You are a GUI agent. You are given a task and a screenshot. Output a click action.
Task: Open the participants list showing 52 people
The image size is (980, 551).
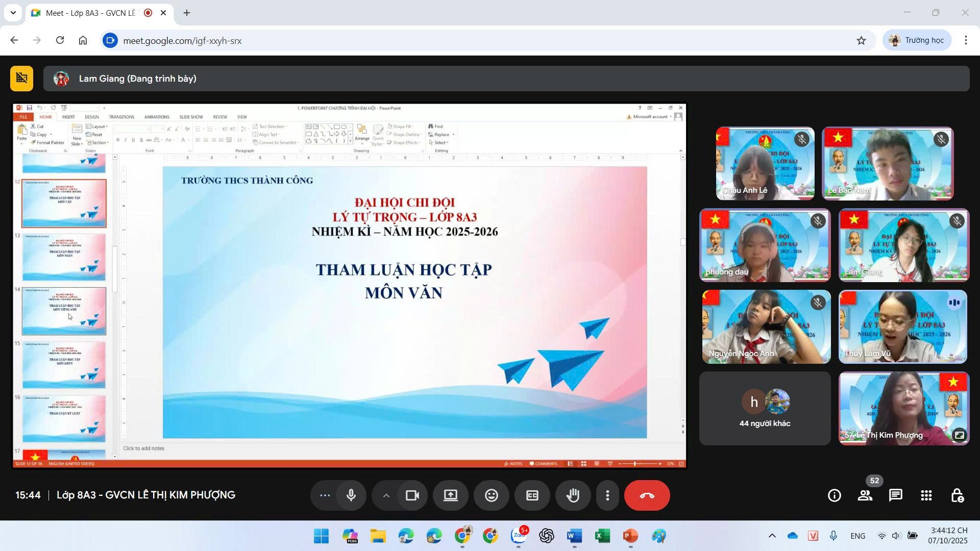click(865, 495)
